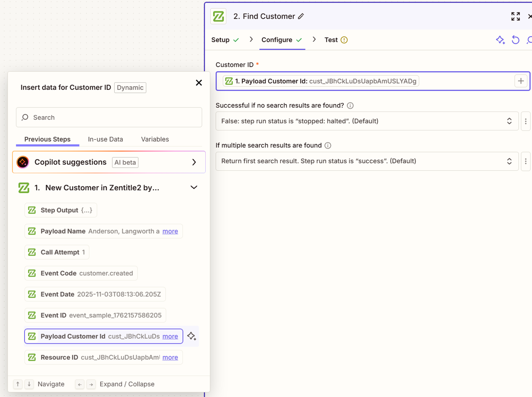Expand the step editor to fullscreen
The image size is (532, 397).
(x=515, y=16)
